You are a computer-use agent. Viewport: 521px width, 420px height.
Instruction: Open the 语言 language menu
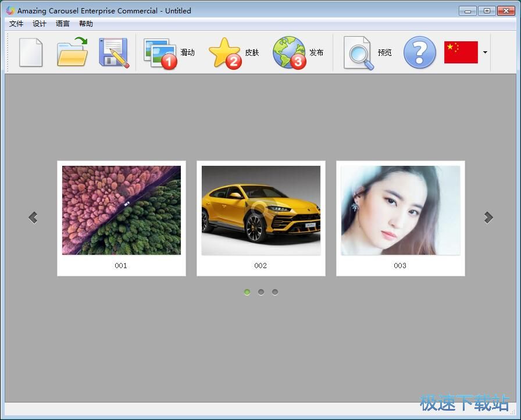click(63, 24)
